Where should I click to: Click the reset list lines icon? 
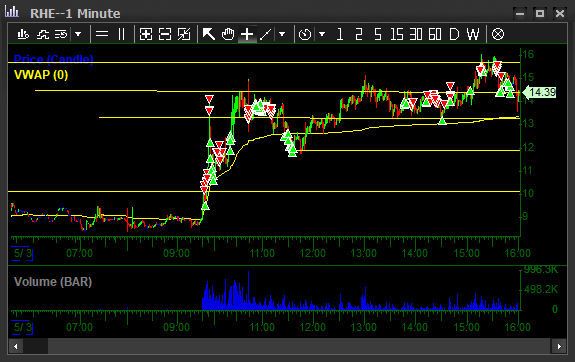(61, 34)
